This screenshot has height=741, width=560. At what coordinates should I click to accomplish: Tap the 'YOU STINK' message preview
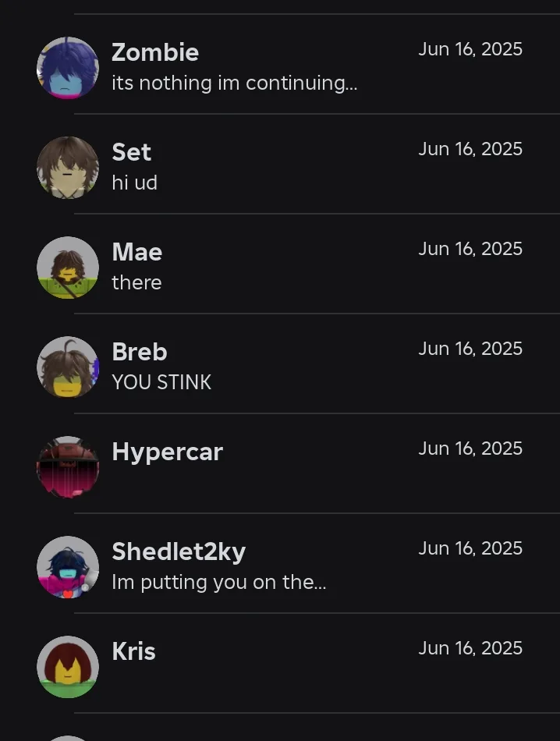click(x=161, y=382)
